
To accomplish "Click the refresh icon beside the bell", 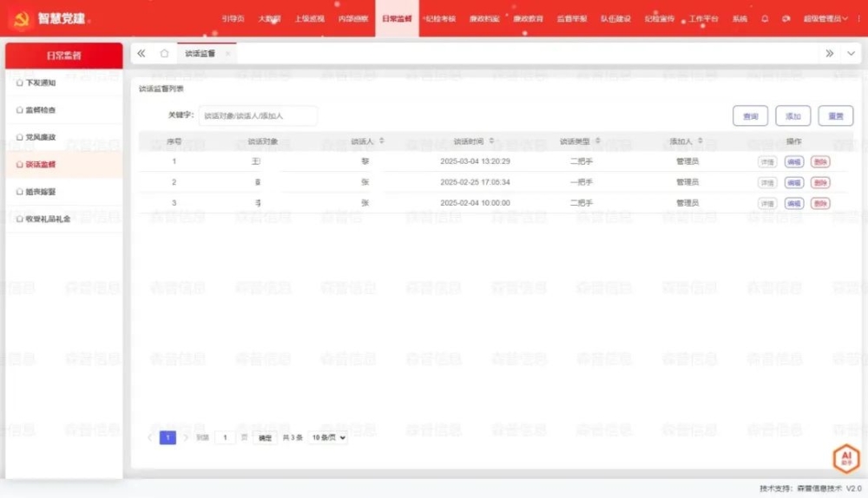I will 786,18.
